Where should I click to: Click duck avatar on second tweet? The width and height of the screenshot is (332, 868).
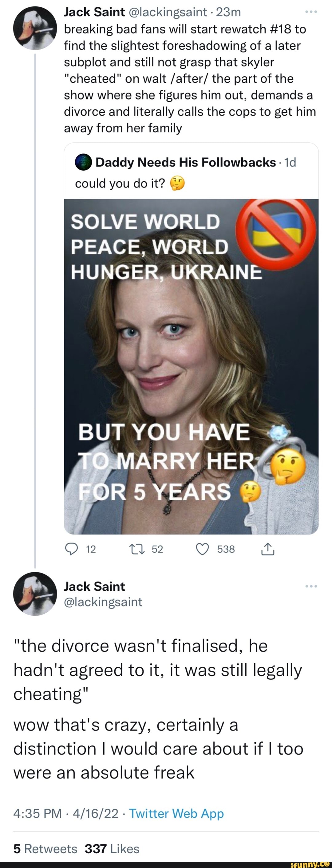coord(35,594)
